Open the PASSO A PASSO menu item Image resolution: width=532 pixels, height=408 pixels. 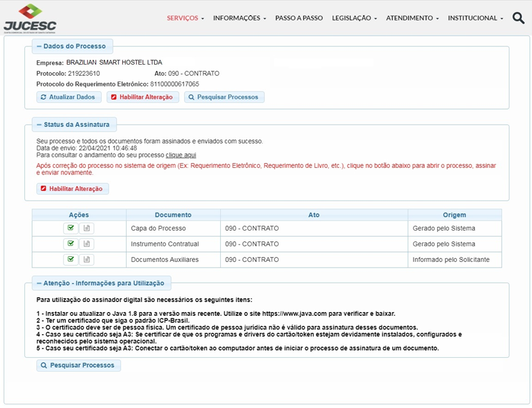(299, 18)
